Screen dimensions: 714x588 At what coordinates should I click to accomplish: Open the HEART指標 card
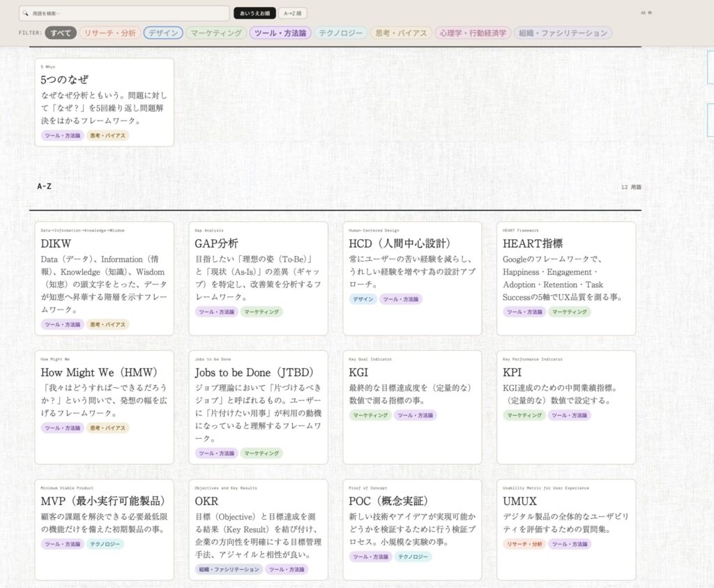point(533,243)
